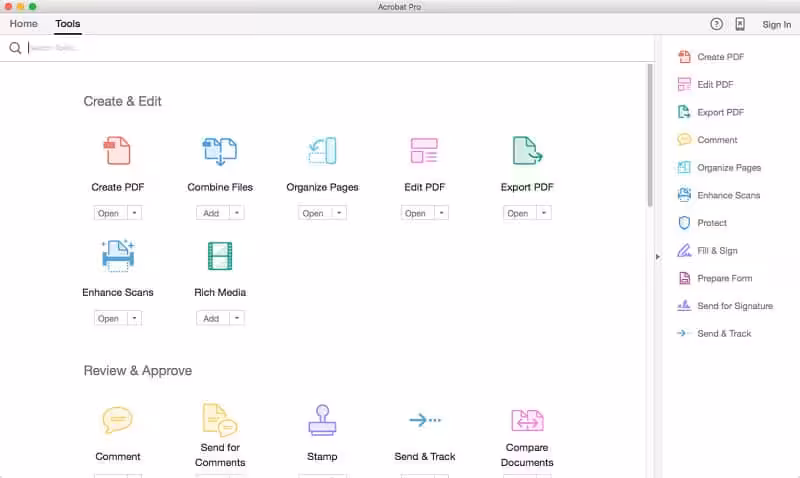
Task: Click the Stamp tool icon
Action: (322, 420)
